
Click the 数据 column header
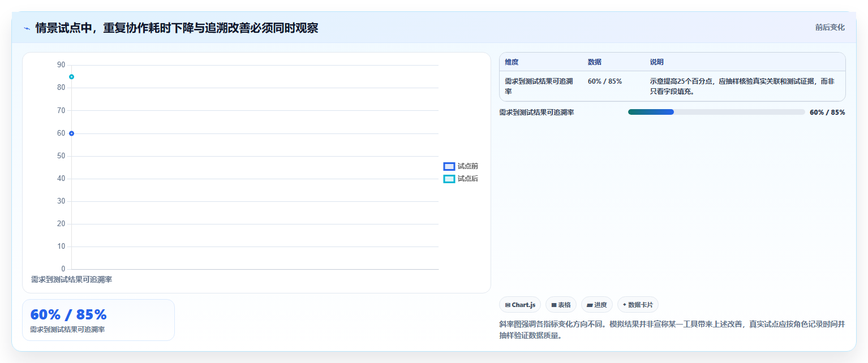(595, 62)
